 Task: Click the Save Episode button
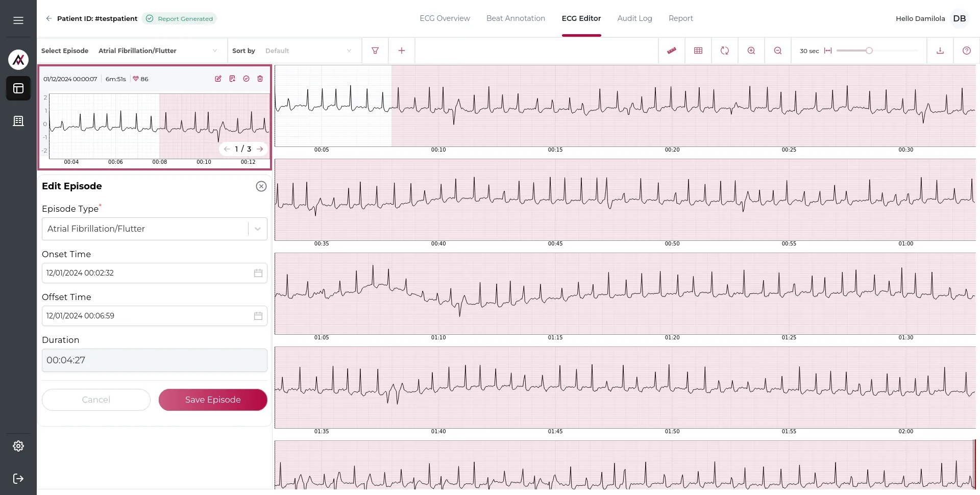tap(213, 400)
